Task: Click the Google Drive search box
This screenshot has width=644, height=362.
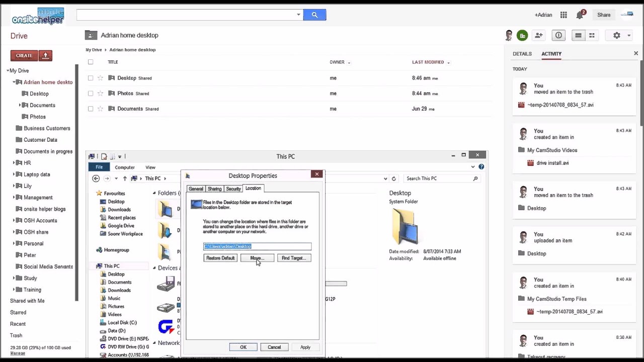Action: click(x=185, y=15)
